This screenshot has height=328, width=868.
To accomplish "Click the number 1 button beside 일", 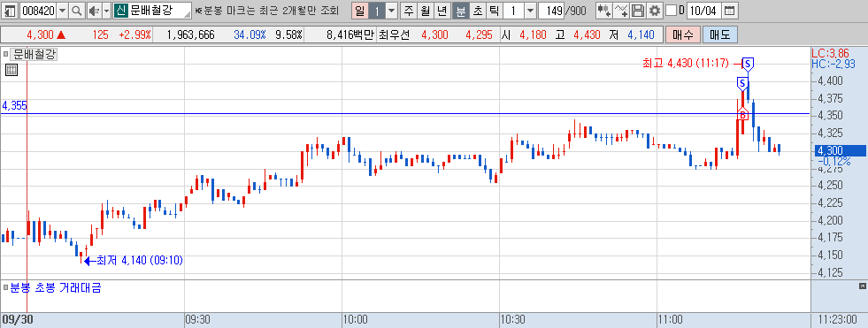I will [x=377, y=11].
